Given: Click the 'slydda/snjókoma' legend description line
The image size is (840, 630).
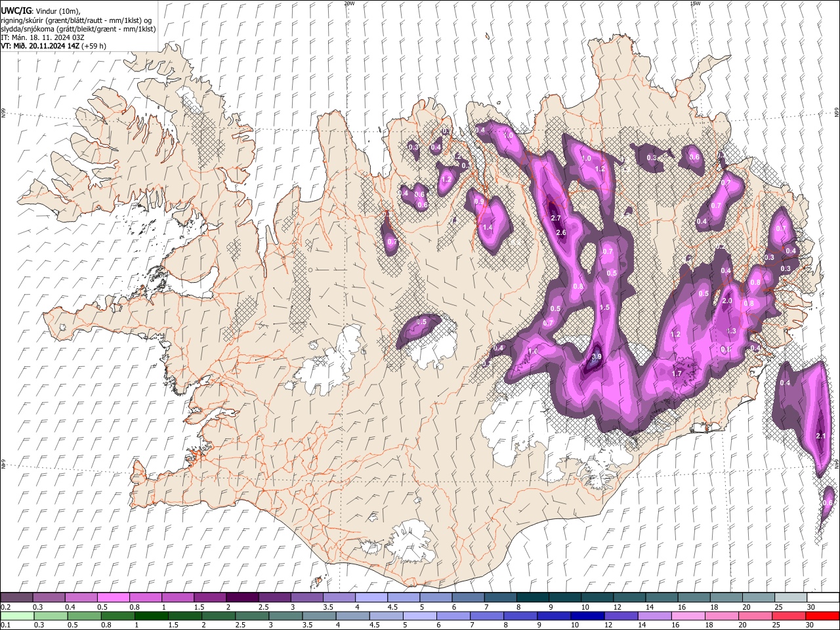Looking at the screenshot, I should 78,29.
